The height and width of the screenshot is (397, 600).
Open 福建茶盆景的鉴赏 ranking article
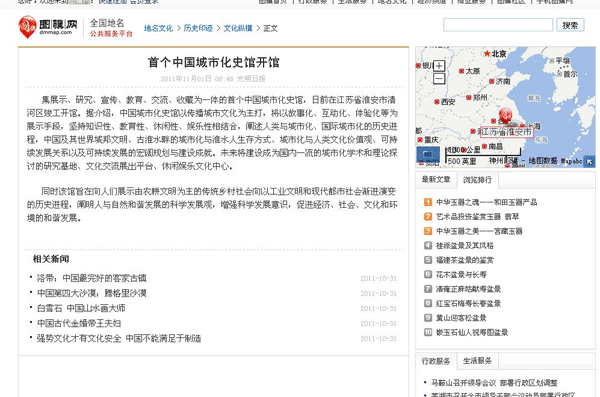coord(465,260)
